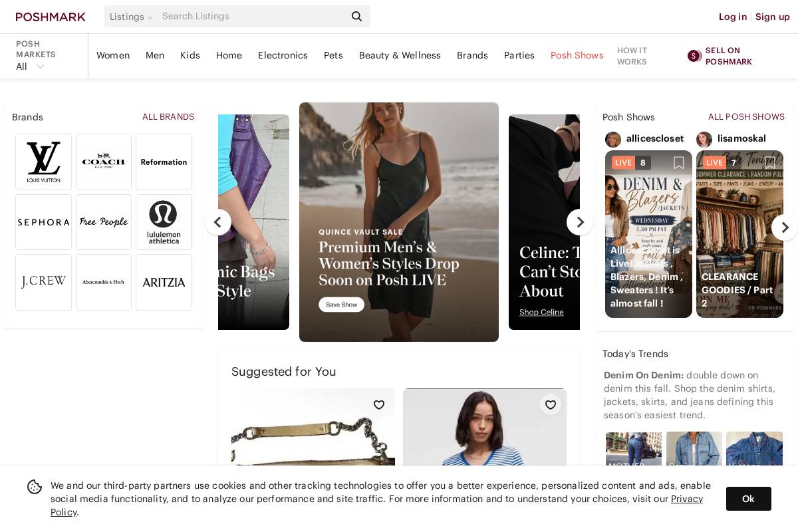Open lisamoskal profile avatar
798x532 pixels.
pos(704,139)
